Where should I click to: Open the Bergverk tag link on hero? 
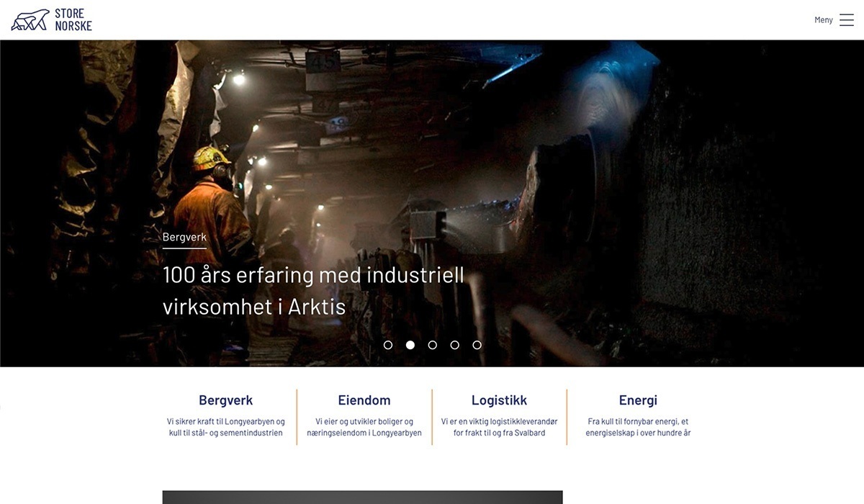coord(184,237)
